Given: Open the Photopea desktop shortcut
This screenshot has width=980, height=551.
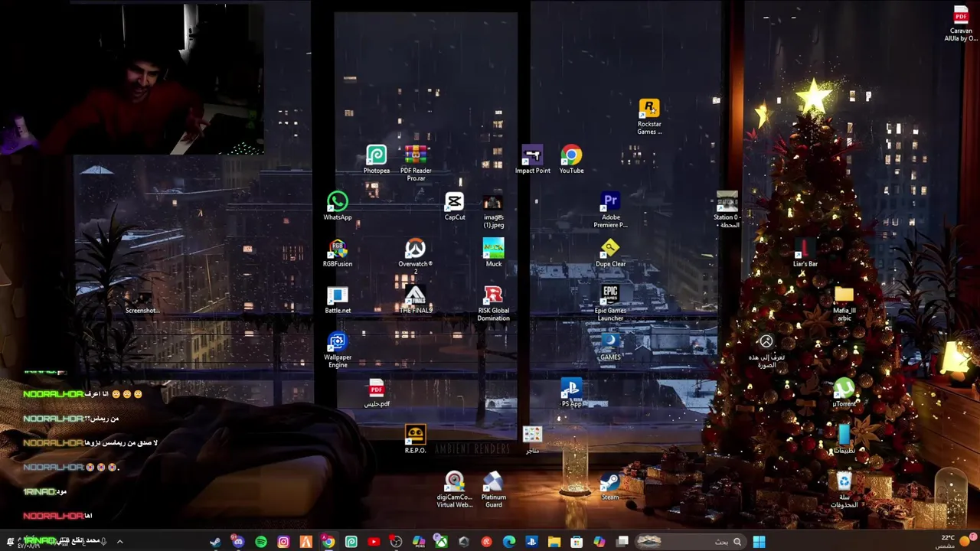Looking at the screenshot, I should point(376,160).
